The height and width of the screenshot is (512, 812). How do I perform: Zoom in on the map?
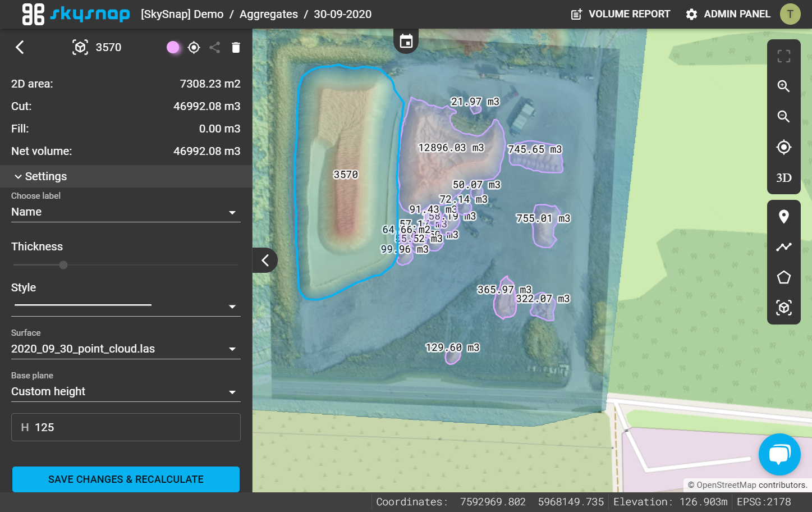point(784,86)
